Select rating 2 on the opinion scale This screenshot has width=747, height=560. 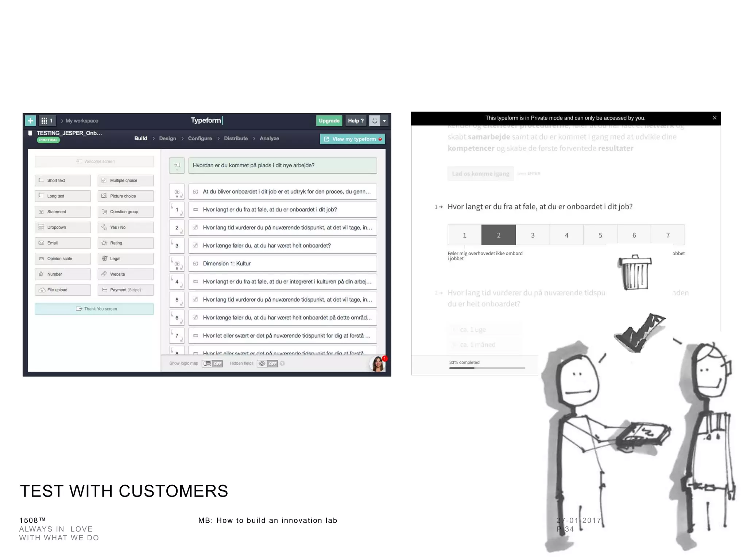499,235
